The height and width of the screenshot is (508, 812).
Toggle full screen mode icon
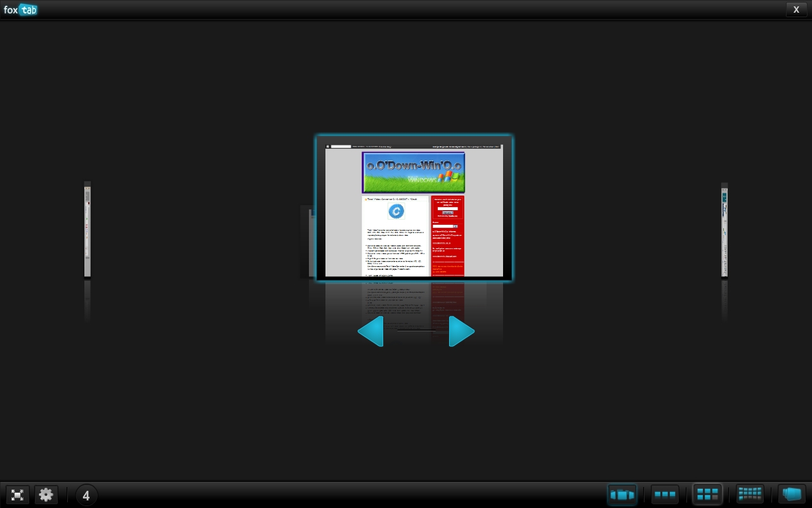[x=18, y=495]
